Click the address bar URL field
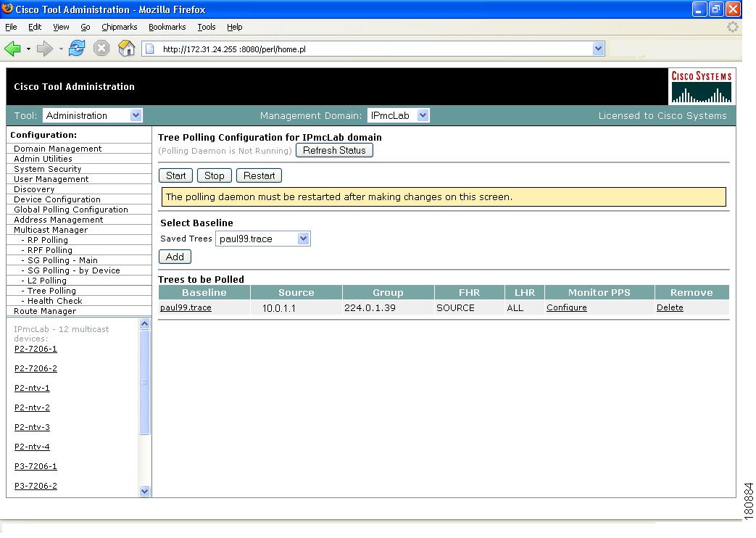This screenshot has height=538, width=756. (373, 49)
